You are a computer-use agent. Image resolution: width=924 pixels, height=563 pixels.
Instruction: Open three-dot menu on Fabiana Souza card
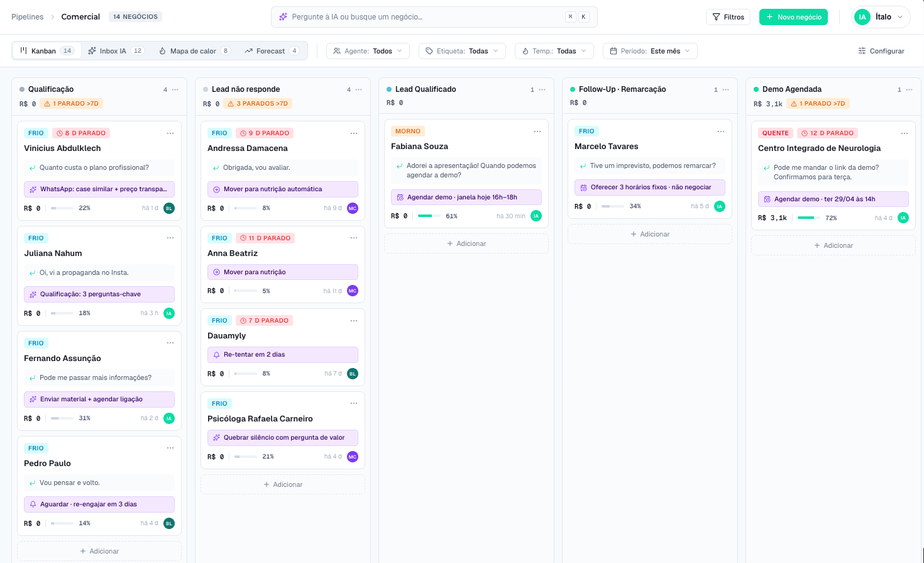coord(537,131)
